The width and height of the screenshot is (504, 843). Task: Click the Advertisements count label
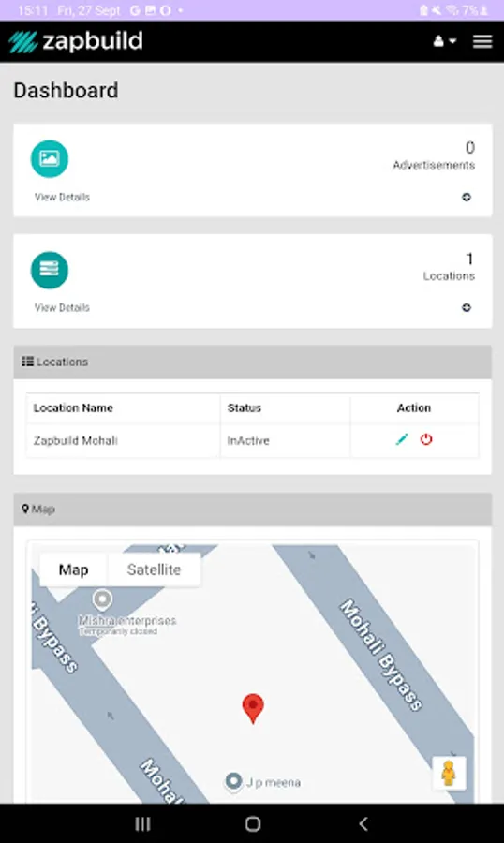434,165
